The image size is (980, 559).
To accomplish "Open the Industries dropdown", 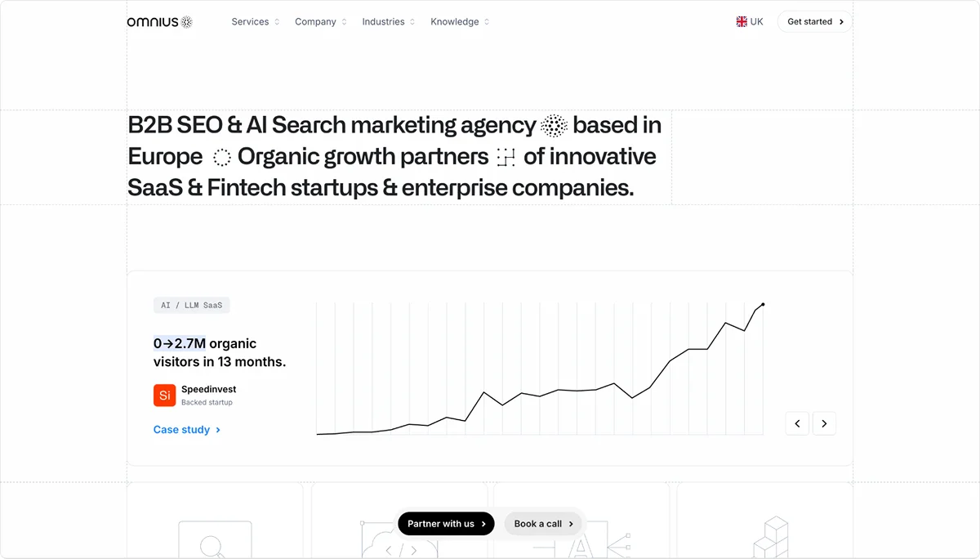I will (387, 21).
